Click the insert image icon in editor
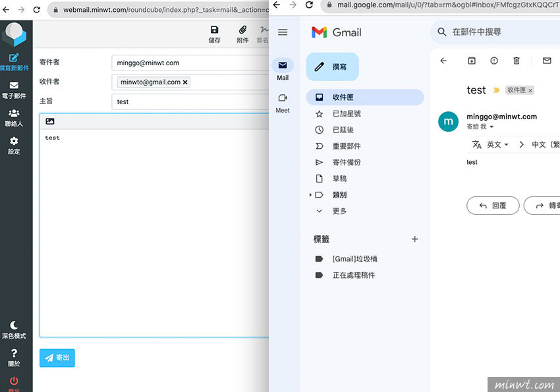560x392 pixels. [50, 121]
